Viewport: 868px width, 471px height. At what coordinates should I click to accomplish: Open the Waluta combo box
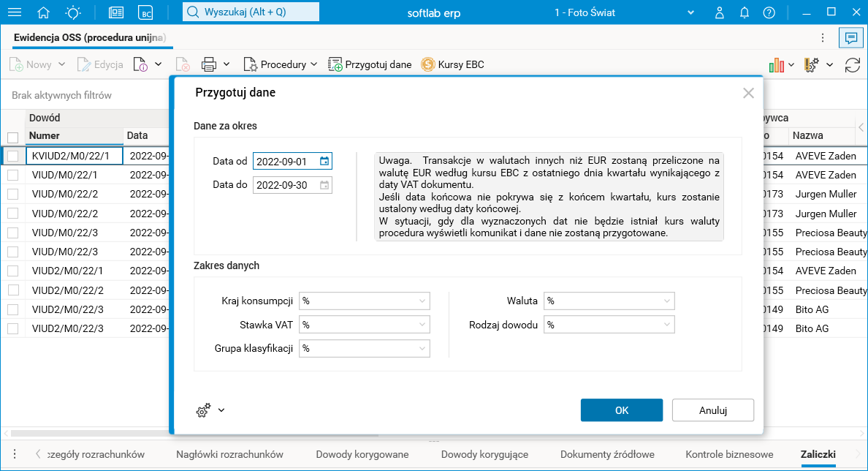(x=609, y=301)
